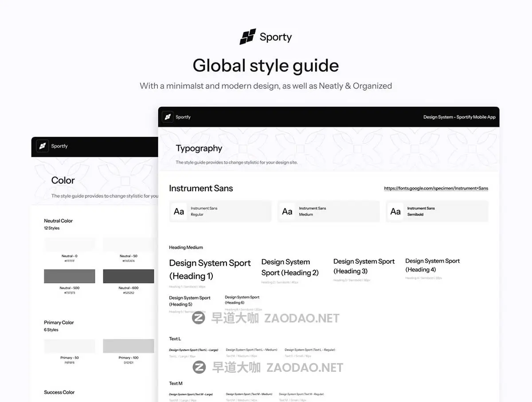The image size is (532, 402).
Task: Click the Text M section label
Action: [175, 383]
